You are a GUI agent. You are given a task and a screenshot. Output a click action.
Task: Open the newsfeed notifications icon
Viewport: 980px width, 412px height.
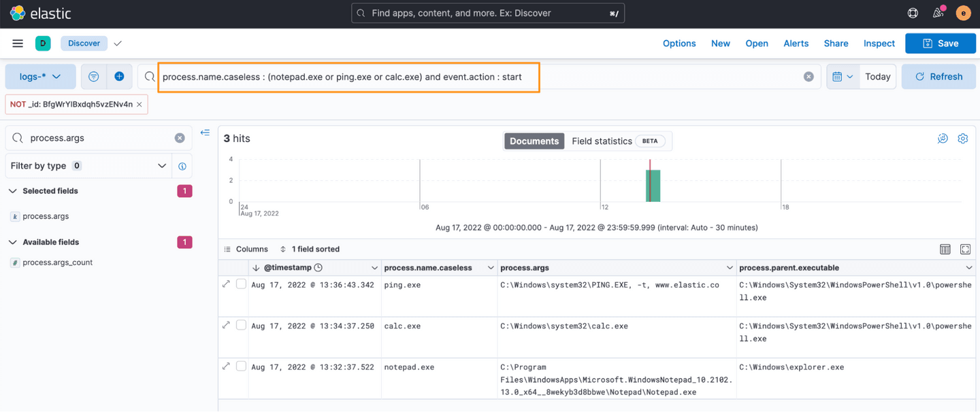(x=938, y=13)
